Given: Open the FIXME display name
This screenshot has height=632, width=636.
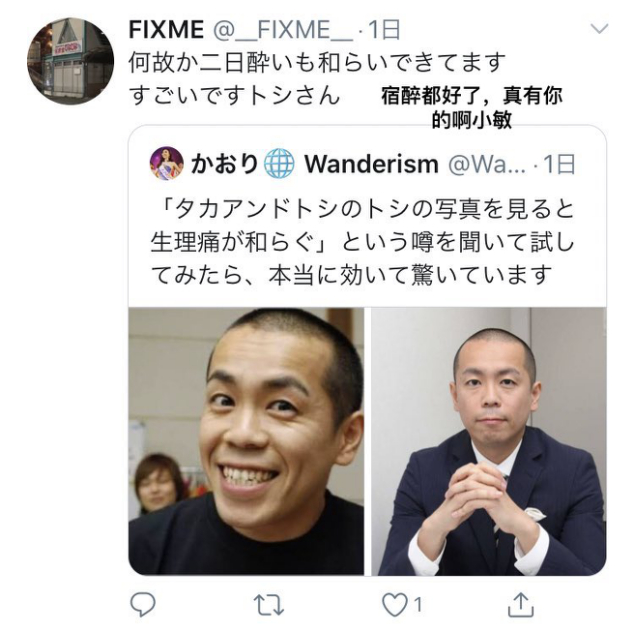Looking at the screenshot, I should (x=166, y=30).
